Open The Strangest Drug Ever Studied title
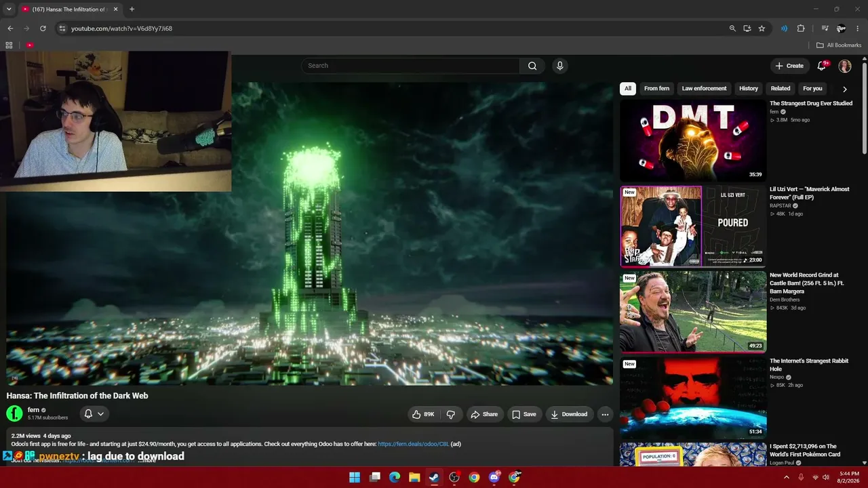This screenshot has width=868, height=488. (811, 104)
